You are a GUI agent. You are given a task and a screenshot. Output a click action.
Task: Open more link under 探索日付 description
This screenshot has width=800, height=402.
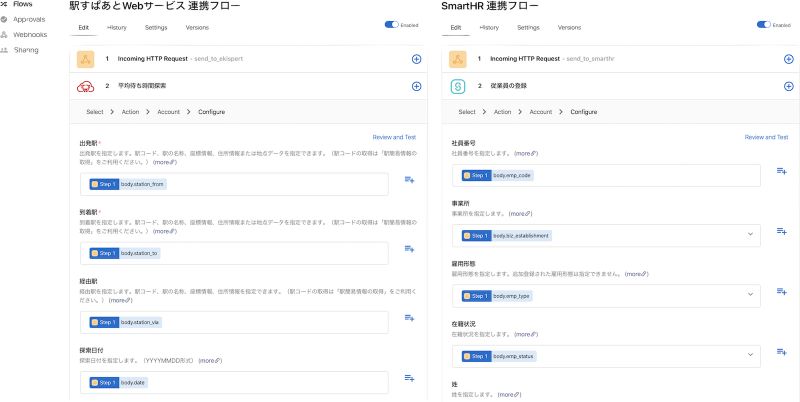click(210, 361)
